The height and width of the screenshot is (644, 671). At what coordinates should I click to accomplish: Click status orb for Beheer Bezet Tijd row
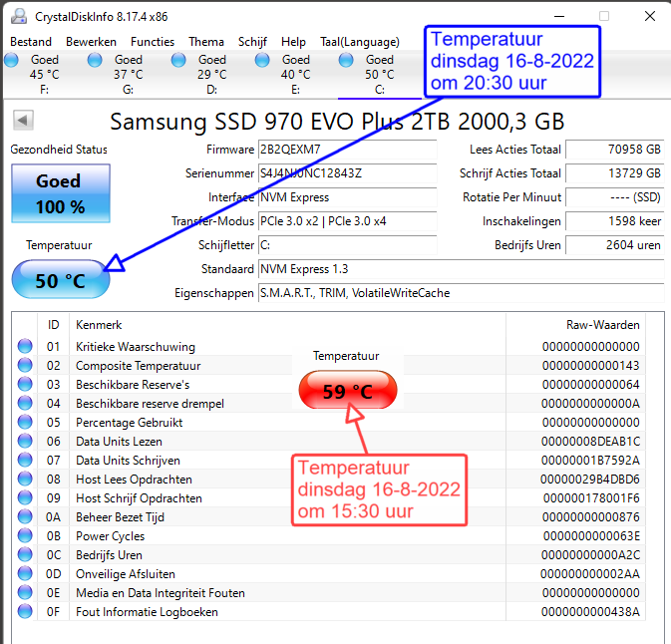pyautogui.click(x=25, y=517)
